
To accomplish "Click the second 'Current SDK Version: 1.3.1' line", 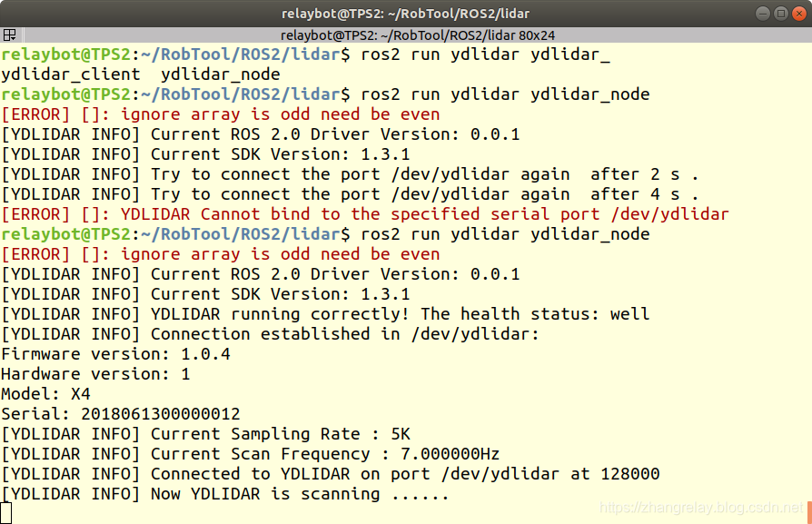I will 205,294.
